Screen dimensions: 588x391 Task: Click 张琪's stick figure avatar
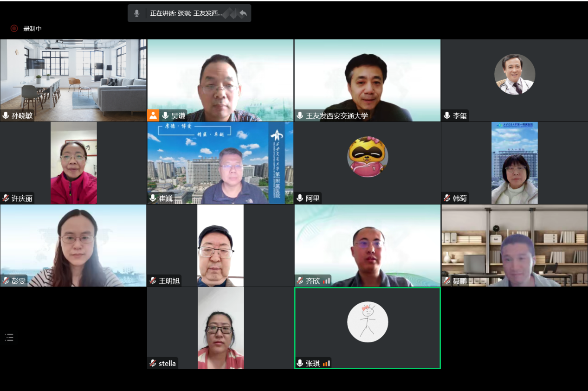[x=368, y=322]
